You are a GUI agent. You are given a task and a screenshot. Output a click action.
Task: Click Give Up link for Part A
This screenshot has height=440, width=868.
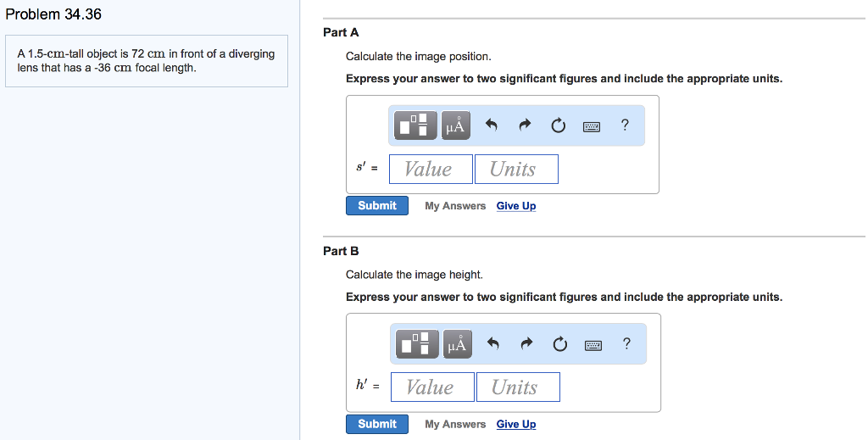516,206
